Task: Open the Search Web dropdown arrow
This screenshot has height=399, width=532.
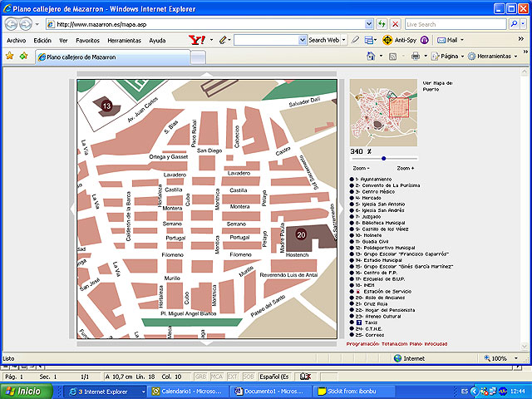Action: 343,40
